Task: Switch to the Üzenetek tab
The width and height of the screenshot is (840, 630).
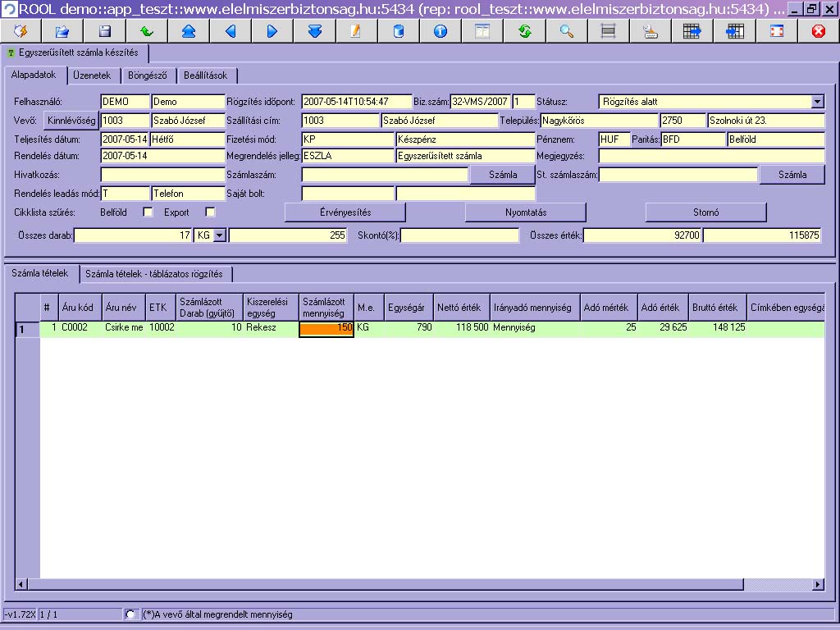Action: pos(92,75)
